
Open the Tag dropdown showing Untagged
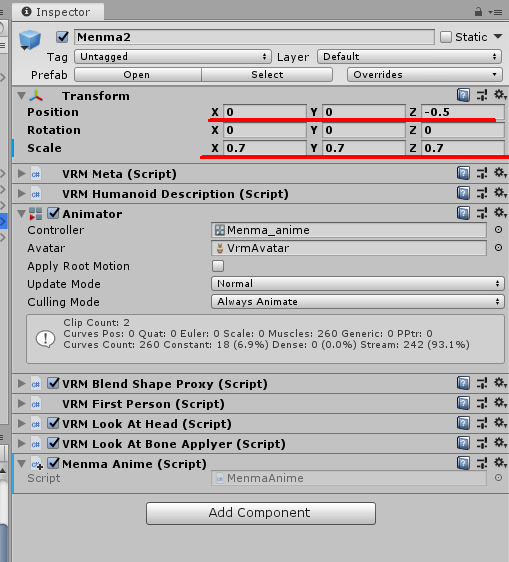click(173, 57)
